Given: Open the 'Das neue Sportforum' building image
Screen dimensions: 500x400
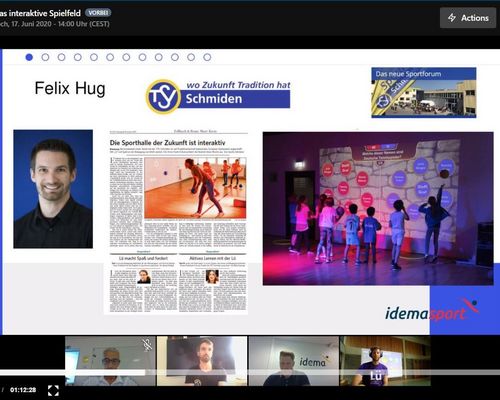Looking at the screenshot, I should 424,93.
